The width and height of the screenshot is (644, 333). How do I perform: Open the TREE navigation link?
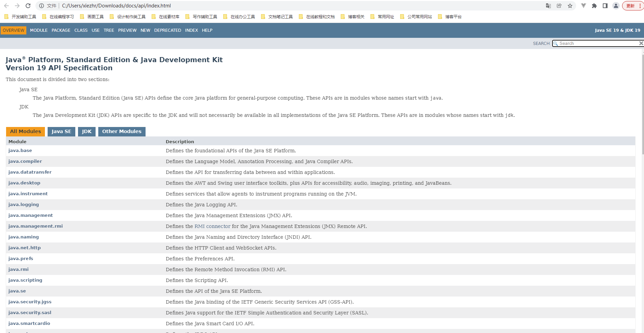[109, 30]
